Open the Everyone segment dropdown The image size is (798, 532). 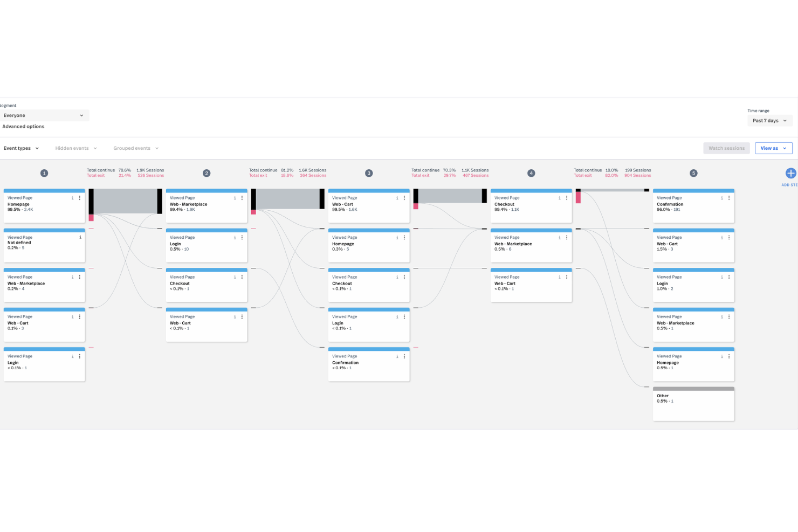coord(45,115)
